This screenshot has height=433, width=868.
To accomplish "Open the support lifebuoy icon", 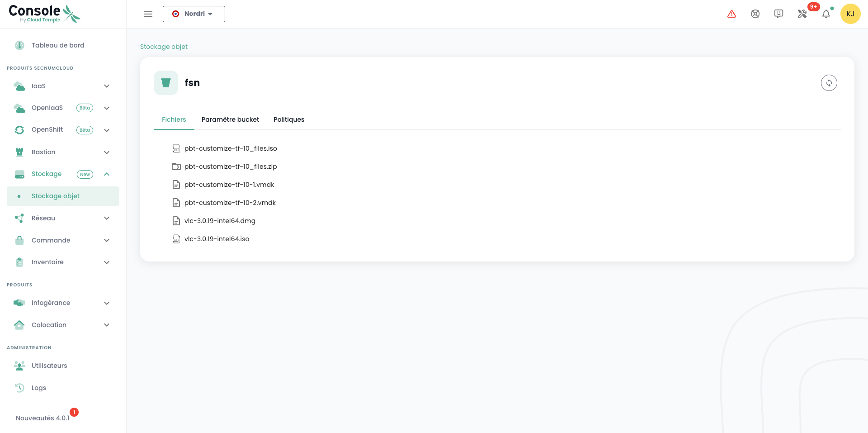I will (755, 14).
